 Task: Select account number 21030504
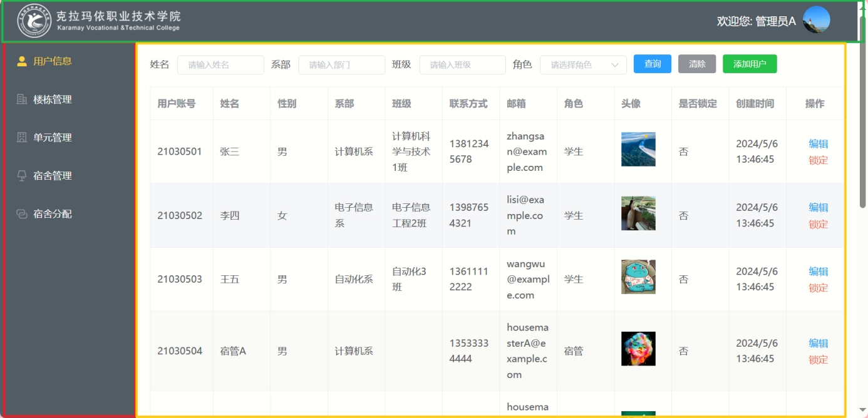click(180, 351)
